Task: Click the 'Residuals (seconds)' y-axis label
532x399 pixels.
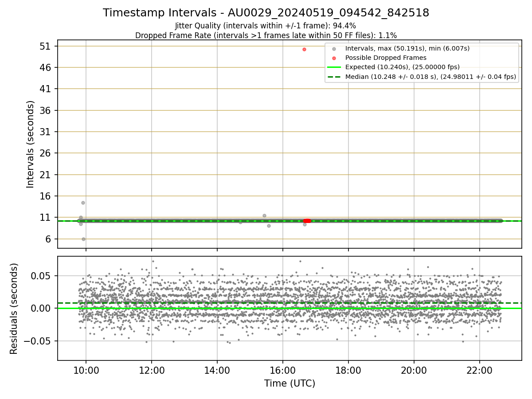Action: [x=14, y=309]
